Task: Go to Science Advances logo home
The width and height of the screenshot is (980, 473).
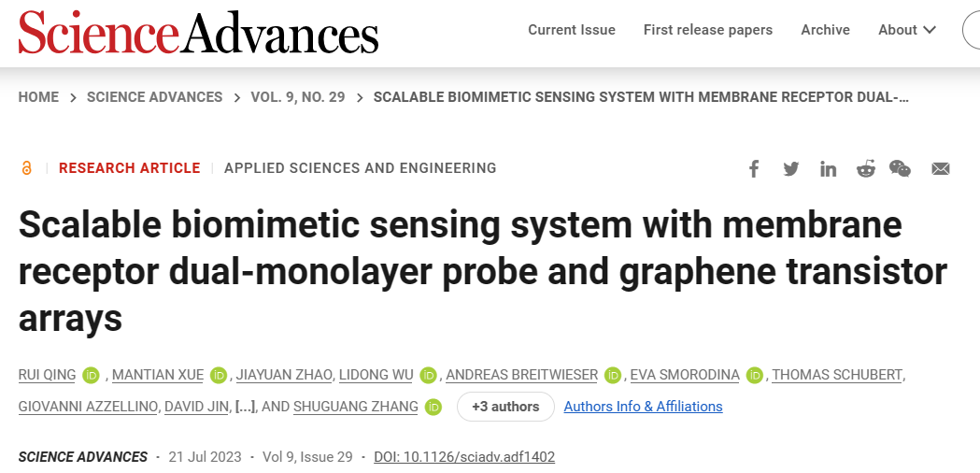Action: pos(198,31)
